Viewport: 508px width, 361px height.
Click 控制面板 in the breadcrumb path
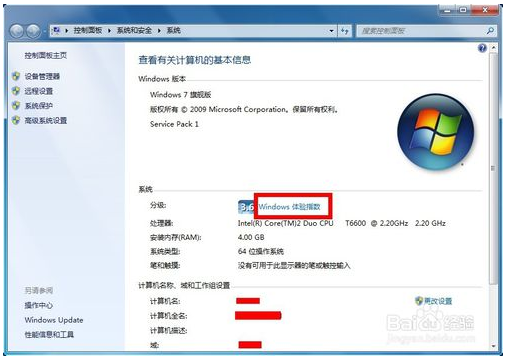click(88, 31)
